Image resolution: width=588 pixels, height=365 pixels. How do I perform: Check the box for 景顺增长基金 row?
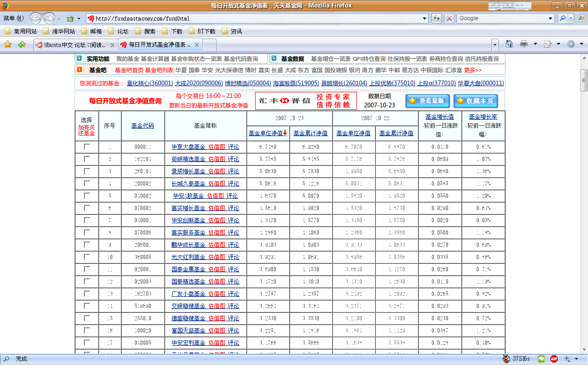(87, 171)
